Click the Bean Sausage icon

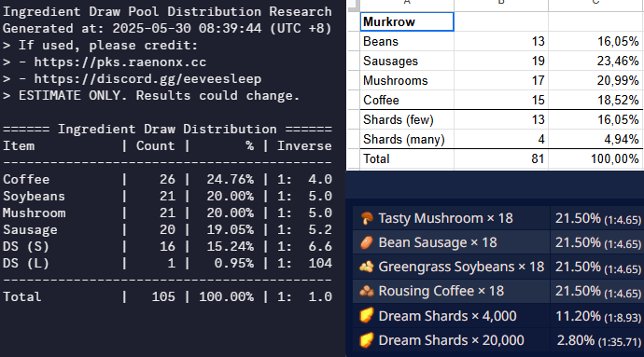tap(367, 242)
